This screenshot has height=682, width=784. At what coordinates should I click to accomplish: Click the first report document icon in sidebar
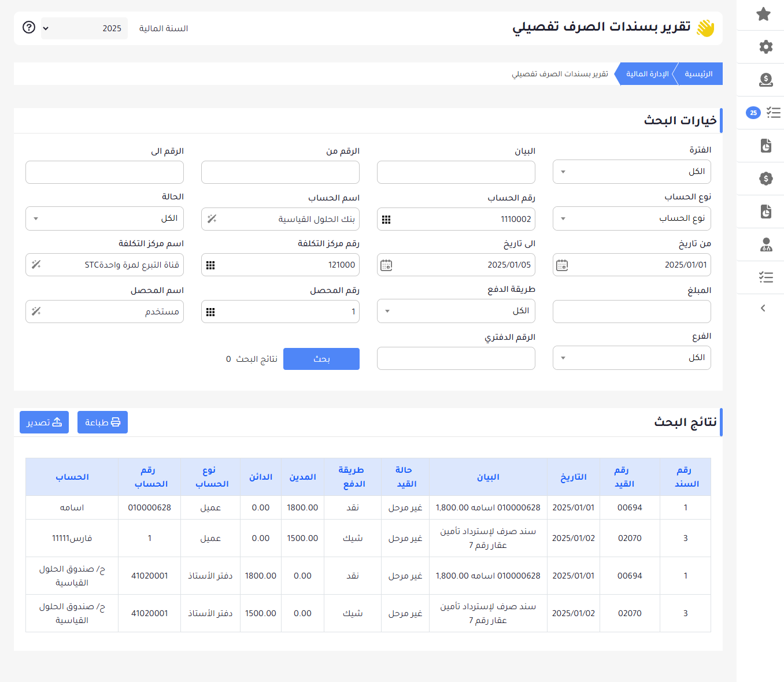coord(766,146)
